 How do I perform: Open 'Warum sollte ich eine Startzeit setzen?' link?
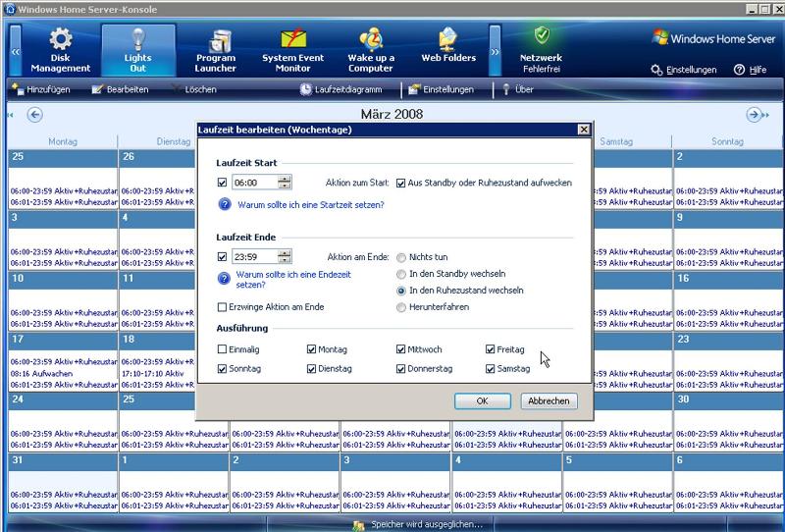point(311,205)
